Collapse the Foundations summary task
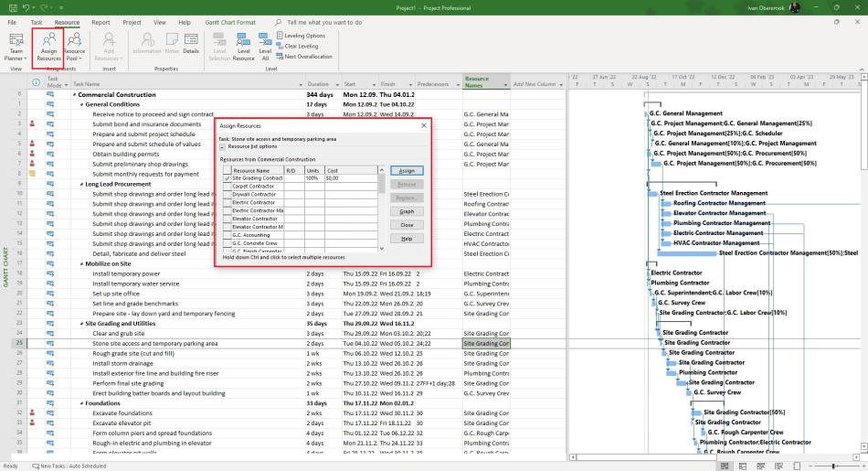 click(82, 403)
